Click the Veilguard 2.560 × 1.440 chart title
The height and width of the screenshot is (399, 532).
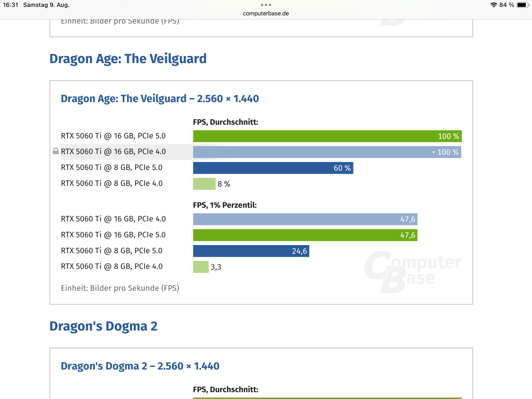coord(160,99)
